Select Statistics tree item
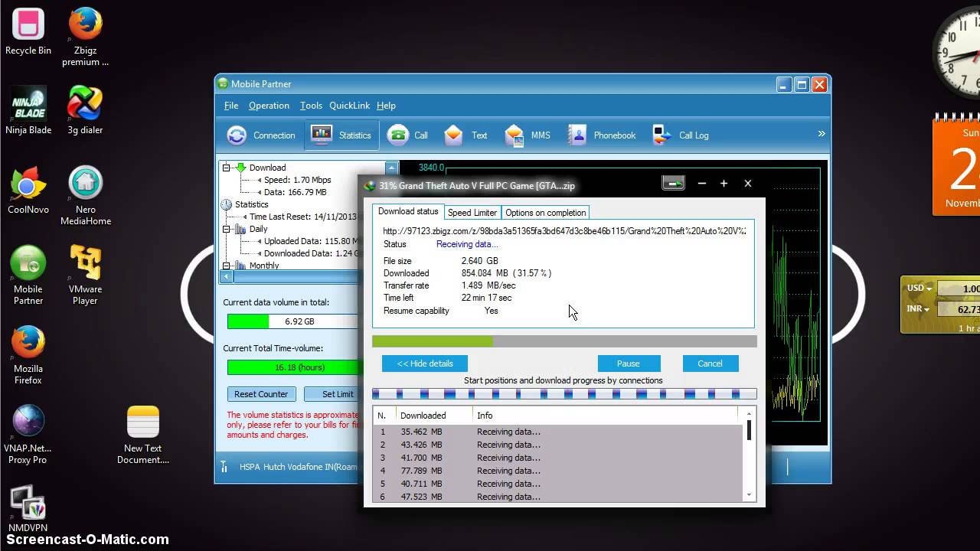 click(x=251, y=204)
